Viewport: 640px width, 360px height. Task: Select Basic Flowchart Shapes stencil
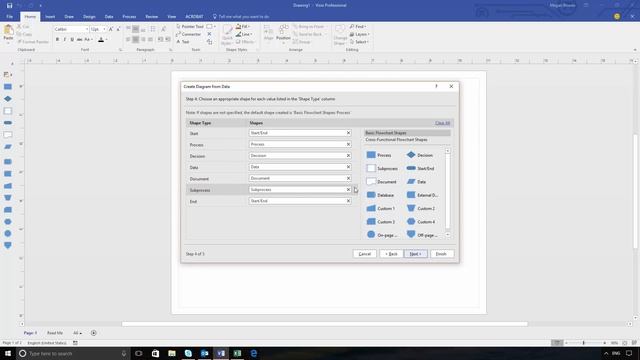point(407,133)
